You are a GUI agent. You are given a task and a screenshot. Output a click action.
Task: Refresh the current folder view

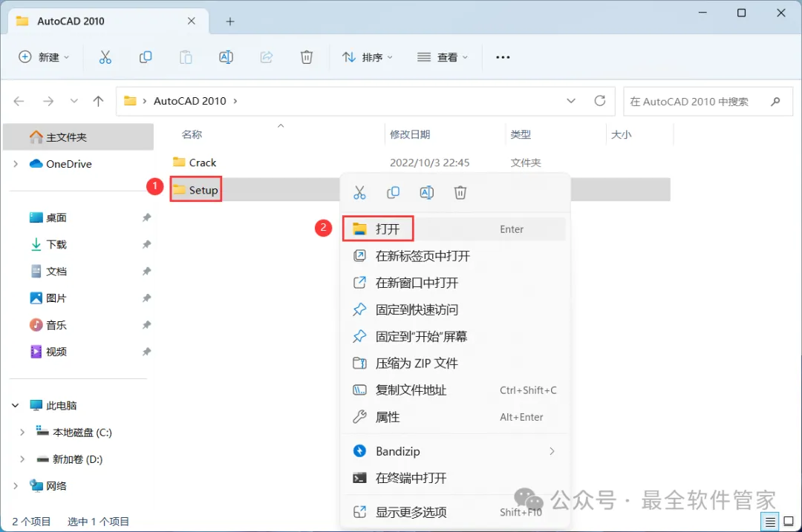(600, 101)
